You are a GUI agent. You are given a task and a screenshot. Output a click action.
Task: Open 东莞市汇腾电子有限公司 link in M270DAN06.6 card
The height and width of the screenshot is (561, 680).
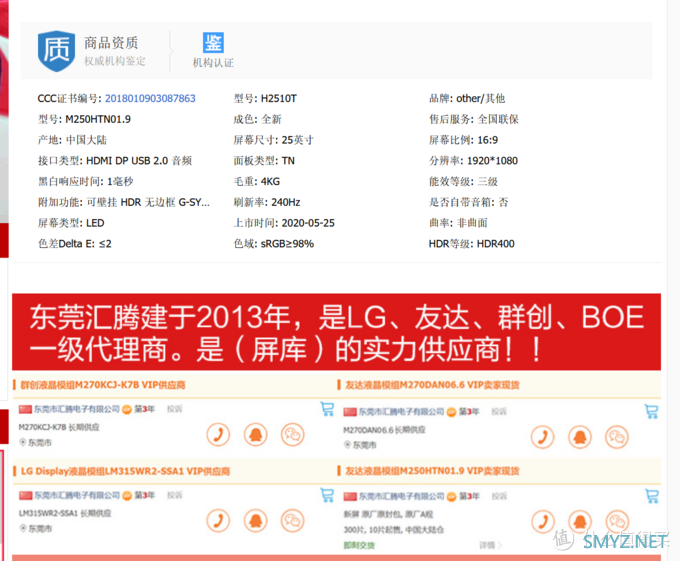click(402, 411)
